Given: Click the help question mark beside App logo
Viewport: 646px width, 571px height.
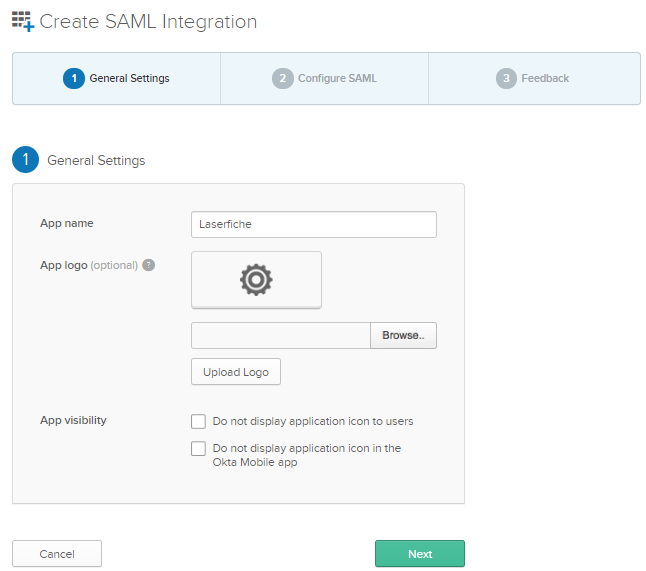Looking at the screenshot, I should click(x=148, y=266).
